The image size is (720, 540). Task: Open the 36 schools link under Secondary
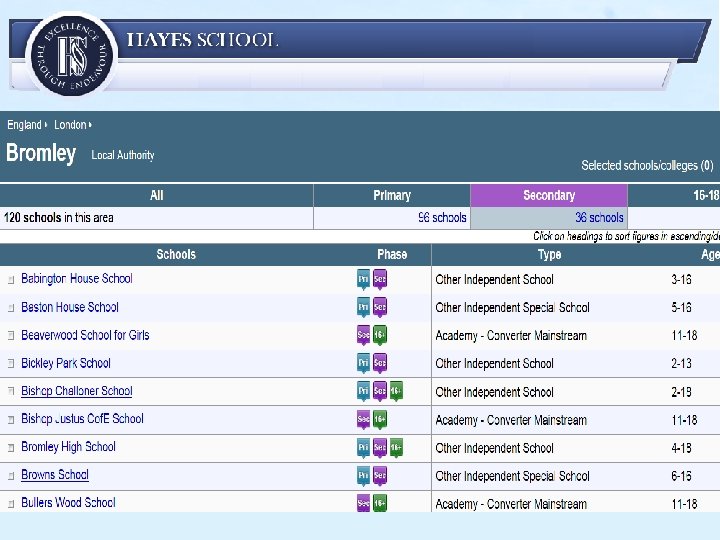pos(599,217)
